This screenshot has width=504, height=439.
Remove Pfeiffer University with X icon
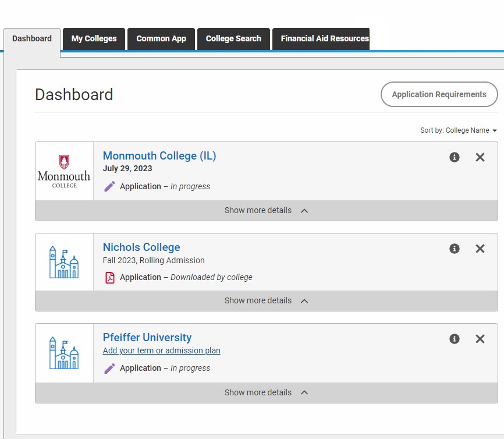(480, 339)
